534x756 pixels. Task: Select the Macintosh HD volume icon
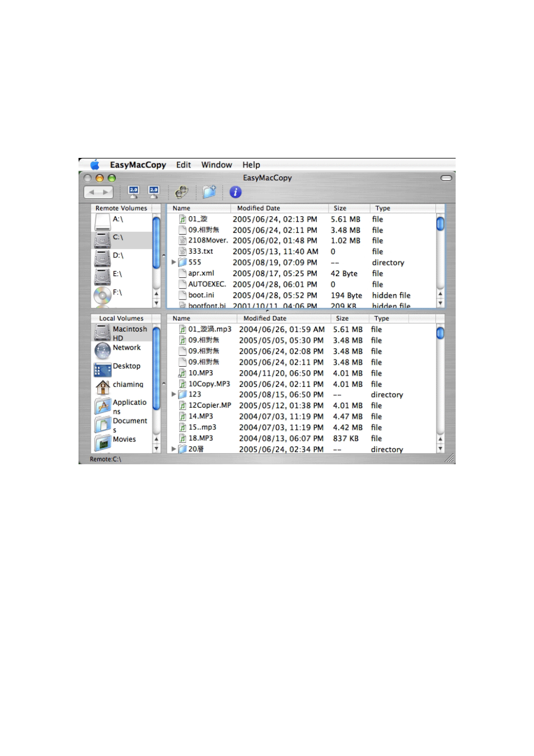[x=102, y=333]
